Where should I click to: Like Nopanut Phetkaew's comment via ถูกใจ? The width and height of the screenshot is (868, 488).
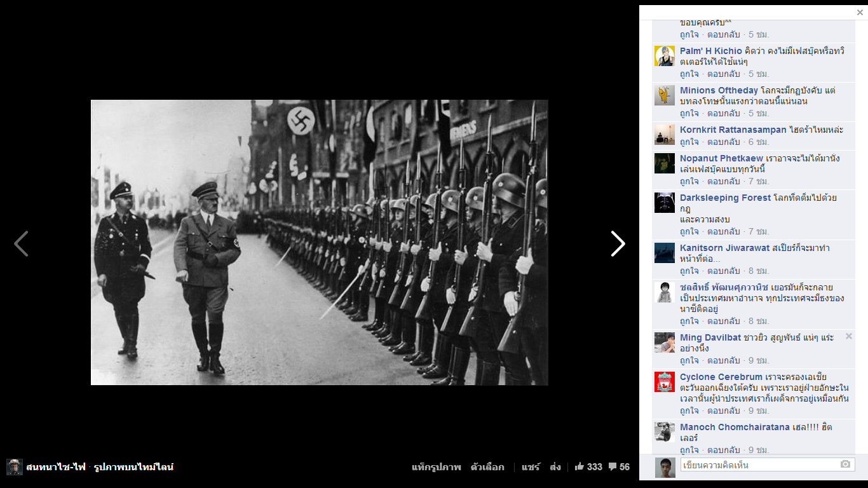[689, 181]
